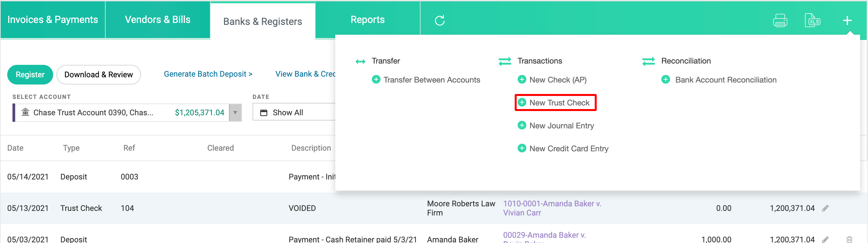Click the Register button
This screenshot has height=243, width=868.
tap(30, 74)
